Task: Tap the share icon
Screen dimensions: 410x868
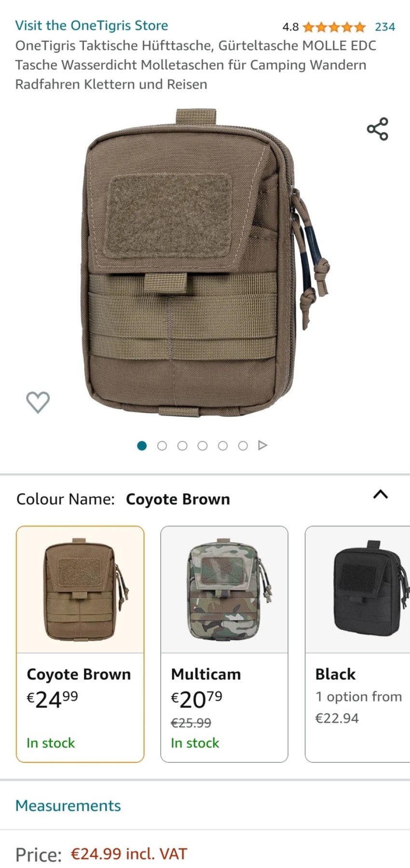Action: coord(377,129)
